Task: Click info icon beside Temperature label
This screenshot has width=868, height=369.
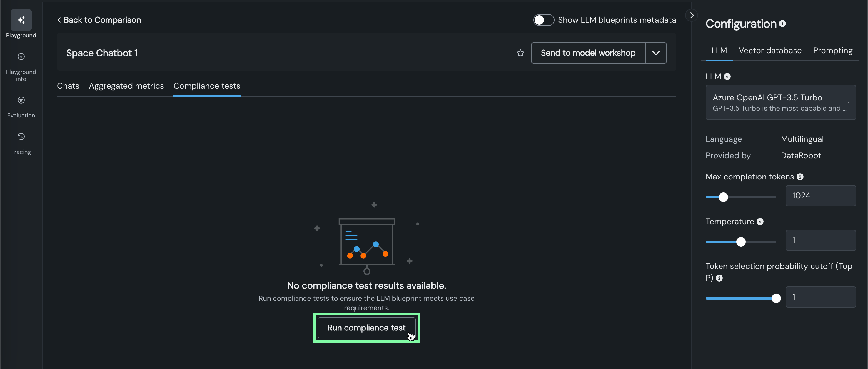Action: click(x=760, y=222)
